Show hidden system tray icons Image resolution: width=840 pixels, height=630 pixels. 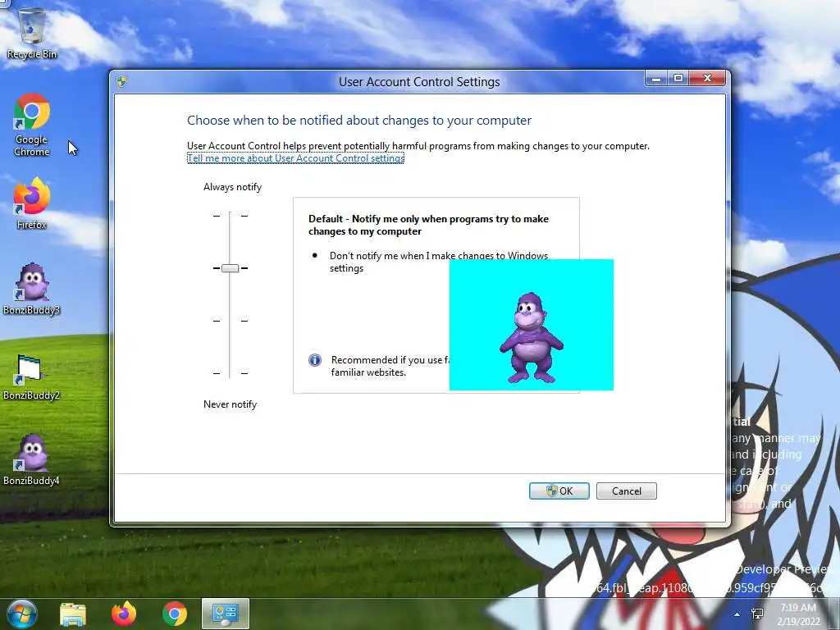point(737,614)
